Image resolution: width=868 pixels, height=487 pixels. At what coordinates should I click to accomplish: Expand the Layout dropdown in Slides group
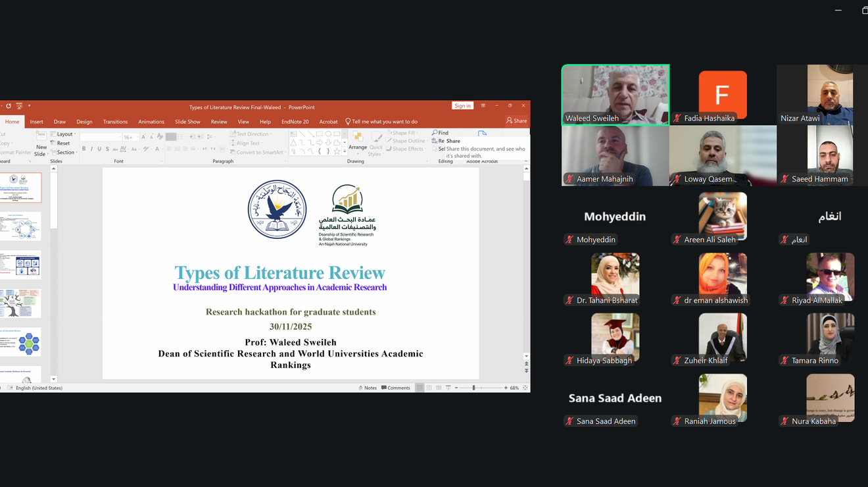(x=64, y=134)
